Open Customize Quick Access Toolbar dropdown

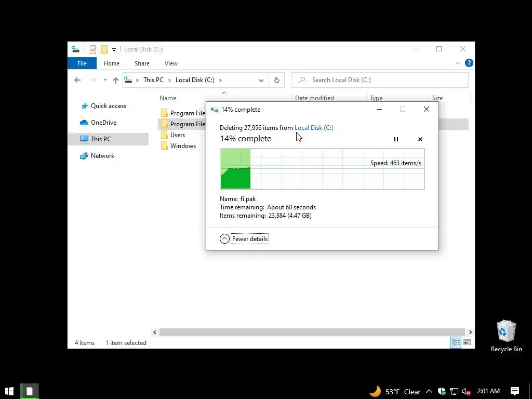[x=114, y=50]
